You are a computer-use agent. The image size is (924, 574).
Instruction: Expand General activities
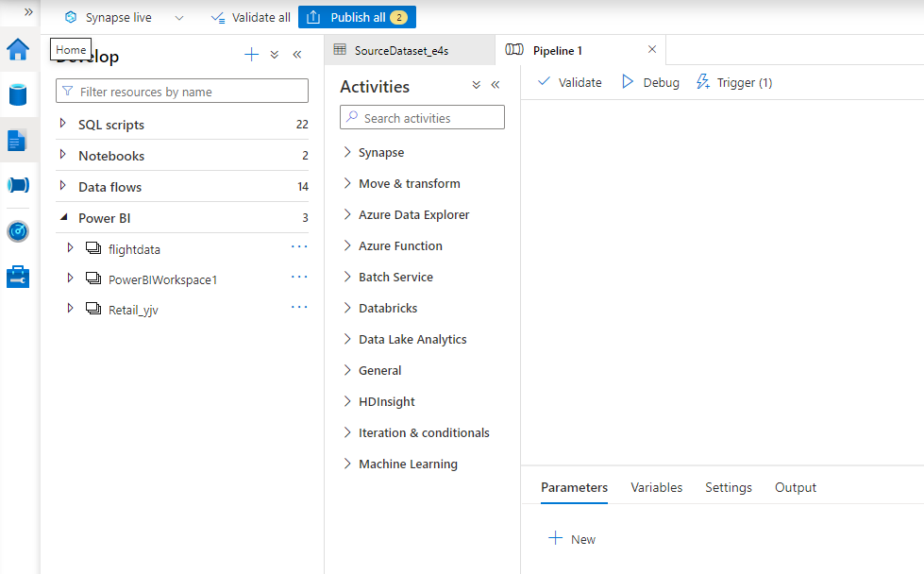click(347, 370)
